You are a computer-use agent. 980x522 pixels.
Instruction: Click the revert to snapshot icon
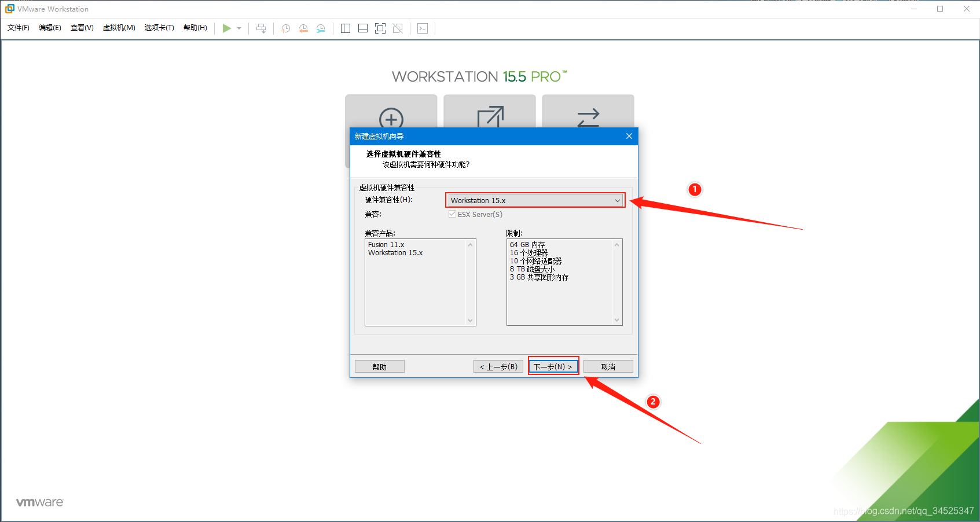coord(303,28)
